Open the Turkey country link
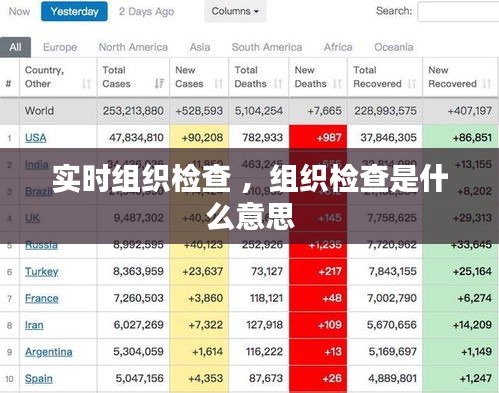 (x=42, y=272)
